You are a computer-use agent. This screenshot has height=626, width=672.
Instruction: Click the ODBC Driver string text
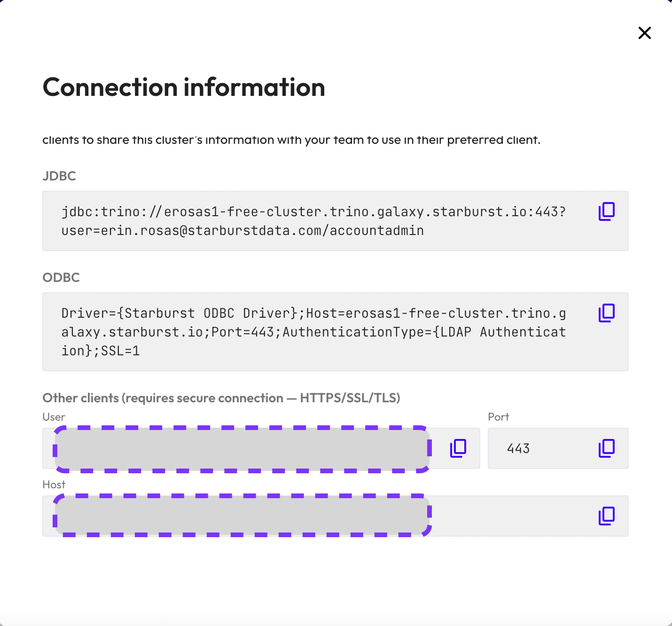coord(313,332)
